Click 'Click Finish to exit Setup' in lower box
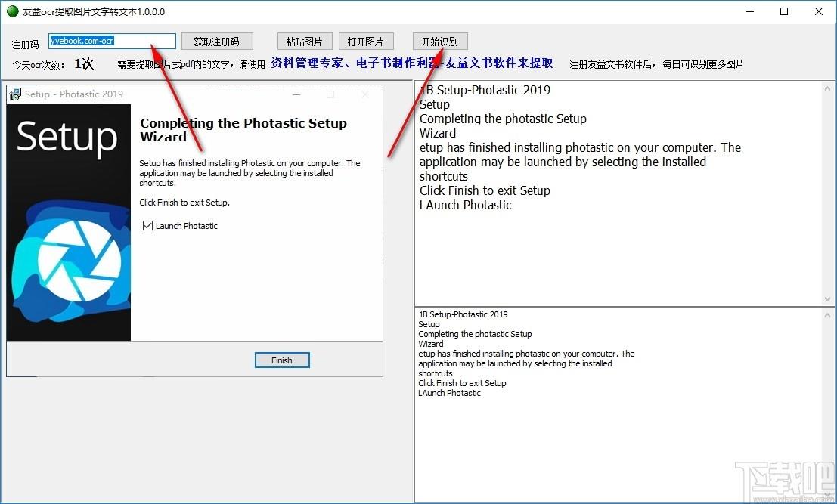837x504 pixels. click(x=462, y=383)
